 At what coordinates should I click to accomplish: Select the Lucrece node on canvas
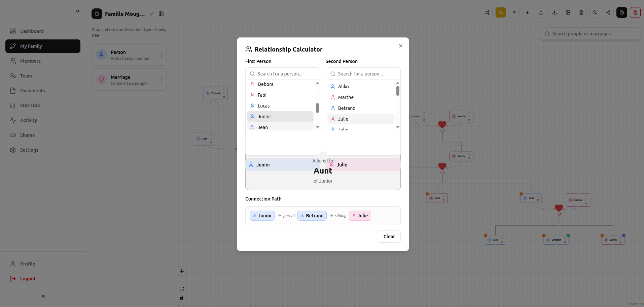[x=578, y=200]
